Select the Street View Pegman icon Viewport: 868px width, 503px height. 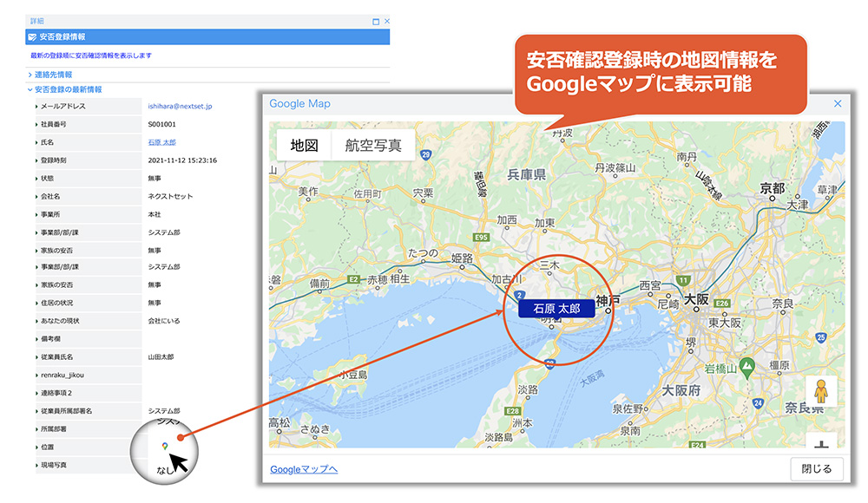[x=820, y=391]
